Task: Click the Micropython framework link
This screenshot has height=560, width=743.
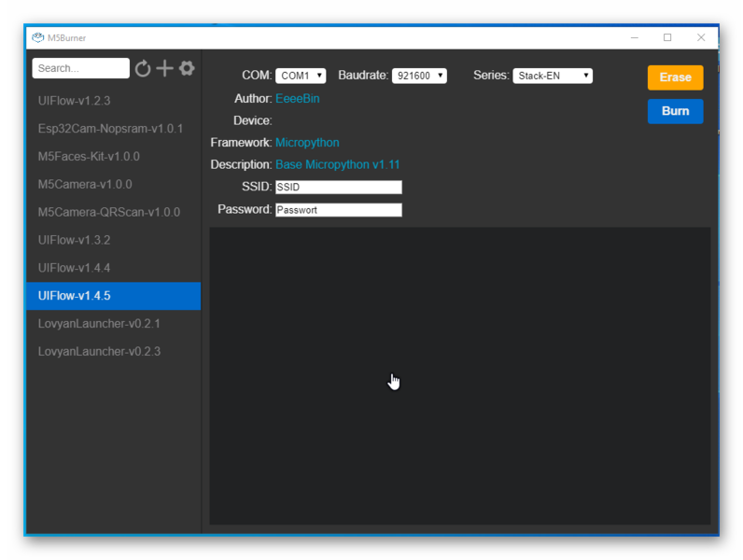Action: (307, 143)
